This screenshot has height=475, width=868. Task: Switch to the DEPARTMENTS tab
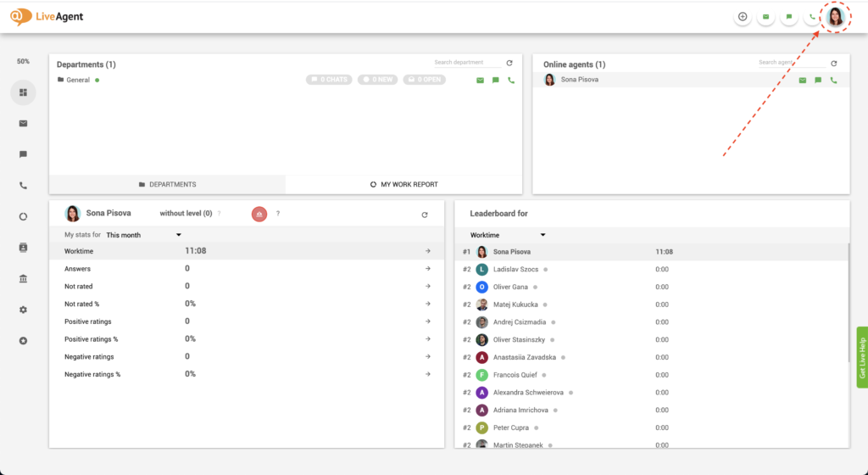(x=167, y=184)
